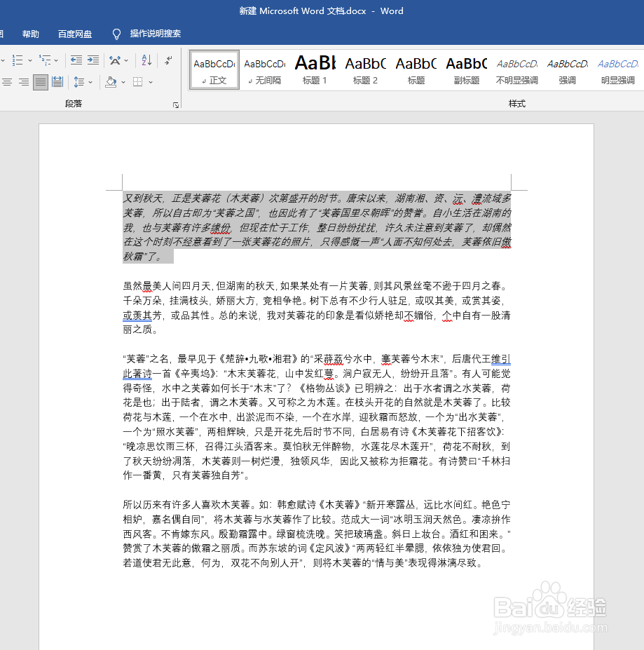Click the increase indent icon
Screen dimensions: 644x650
(x=93, y=60)
